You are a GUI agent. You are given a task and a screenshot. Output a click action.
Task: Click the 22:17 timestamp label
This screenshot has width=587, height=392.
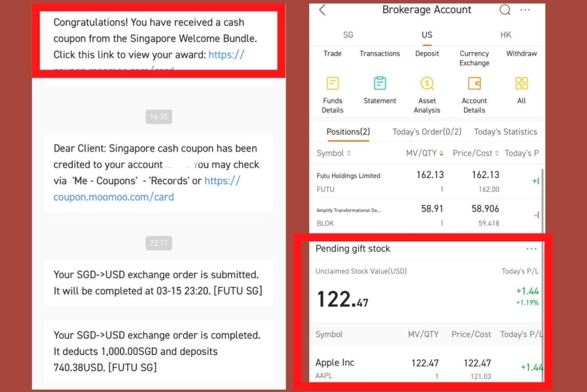pos(159,243)
